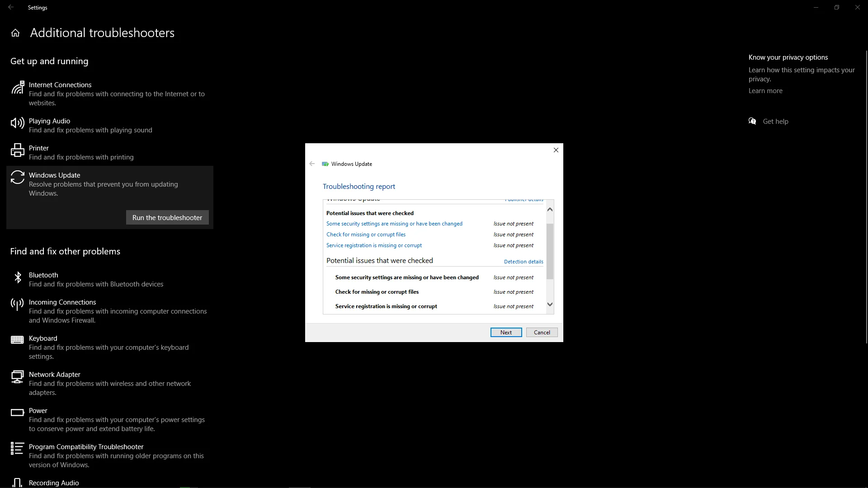Viewport: 868px width, 488px height.
Task: Click the Keyboard icon
Action: tap(17, 340)
